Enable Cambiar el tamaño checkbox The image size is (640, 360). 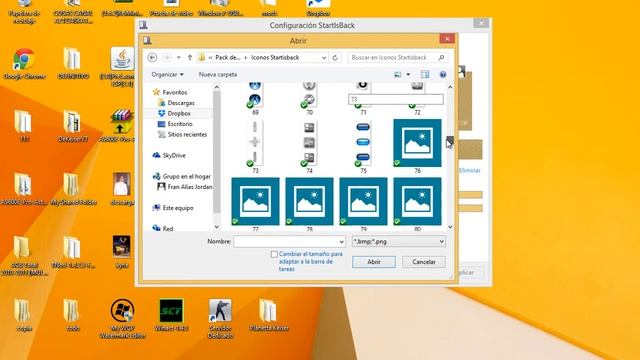274,254
